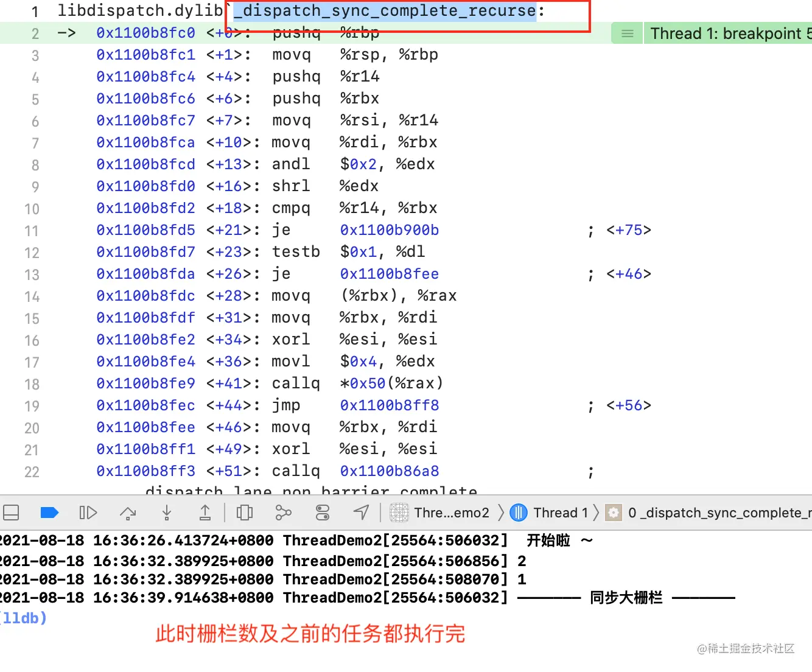Click console log line ending with 开始啦

click(x=296, y=541)
